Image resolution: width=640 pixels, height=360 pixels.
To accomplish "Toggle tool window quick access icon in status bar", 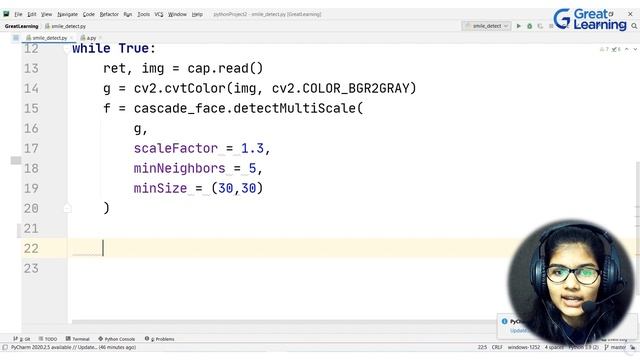I will (x=5, y=347).
